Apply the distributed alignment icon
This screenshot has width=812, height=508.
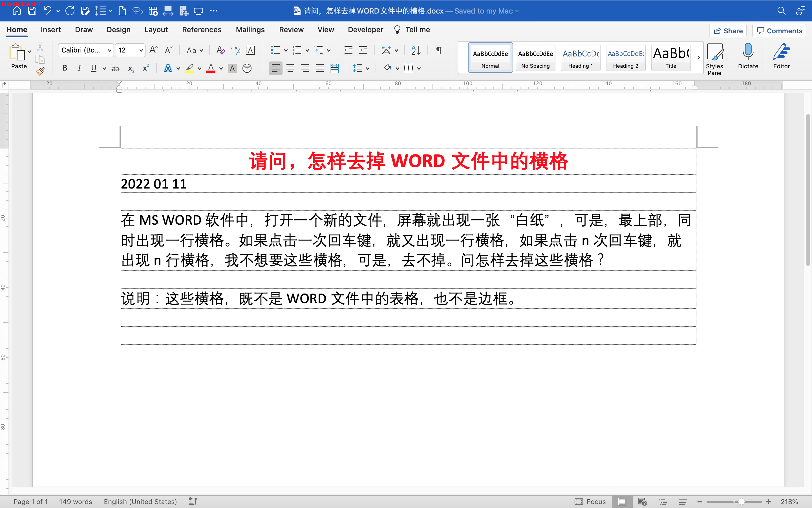pyautogui.click(x=335, y=68)
